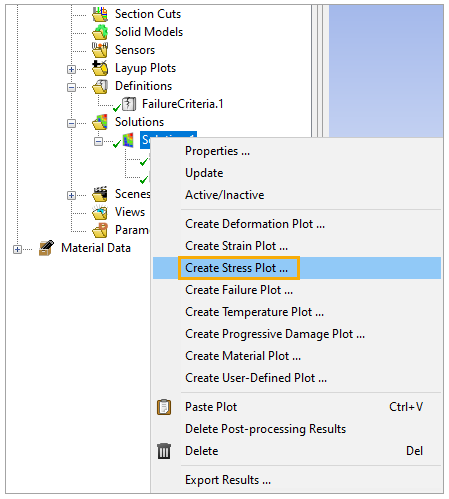Expand the Scenes tree node
Viewport: 449px width, 499px height.
click(x=71, y=195)
